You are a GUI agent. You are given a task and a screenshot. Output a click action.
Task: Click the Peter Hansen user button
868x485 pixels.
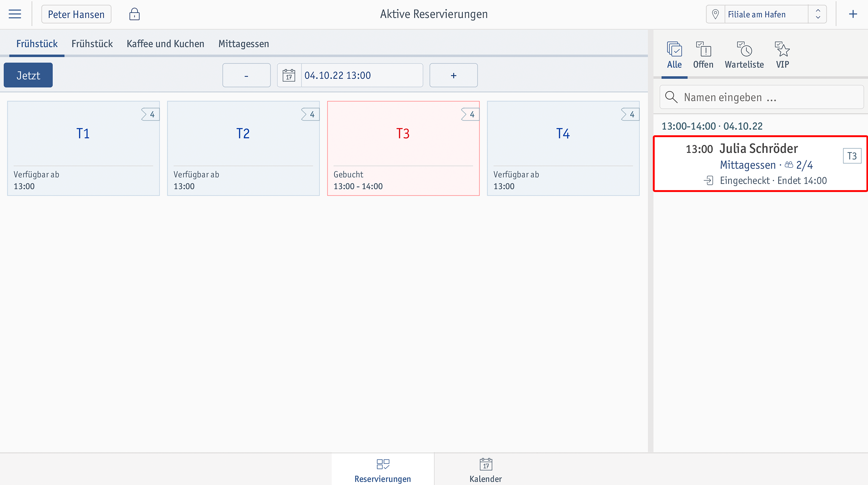[x=76, y=14]
